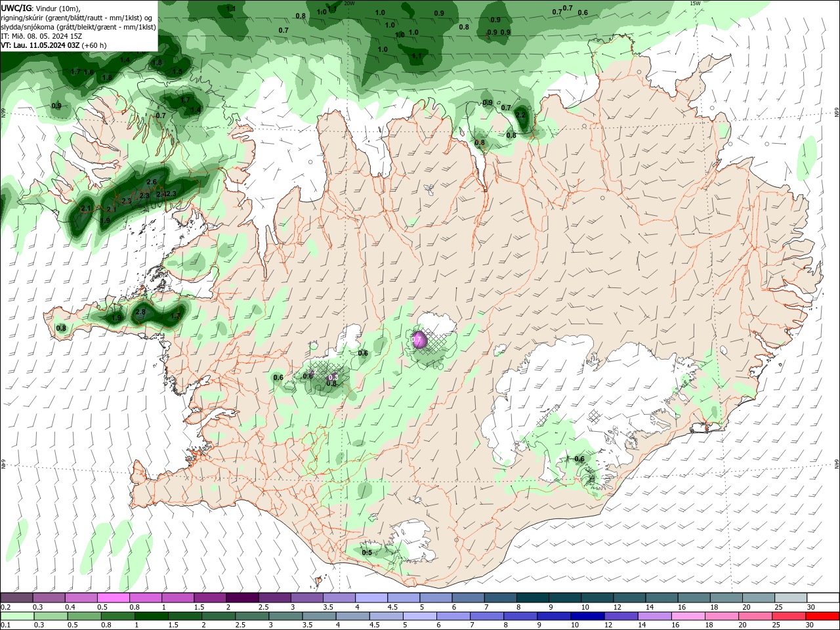Click the 1.4 value right of 1.7 in northwest
This screenshot has height=630, width=840.
(x=196, y=110)
